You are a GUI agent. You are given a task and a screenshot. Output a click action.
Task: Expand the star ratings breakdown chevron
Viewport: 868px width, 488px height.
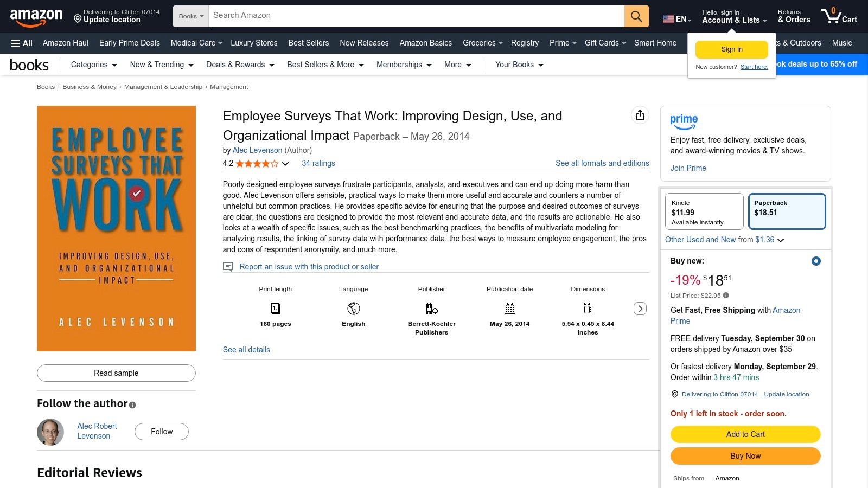(x=285, y=164)
